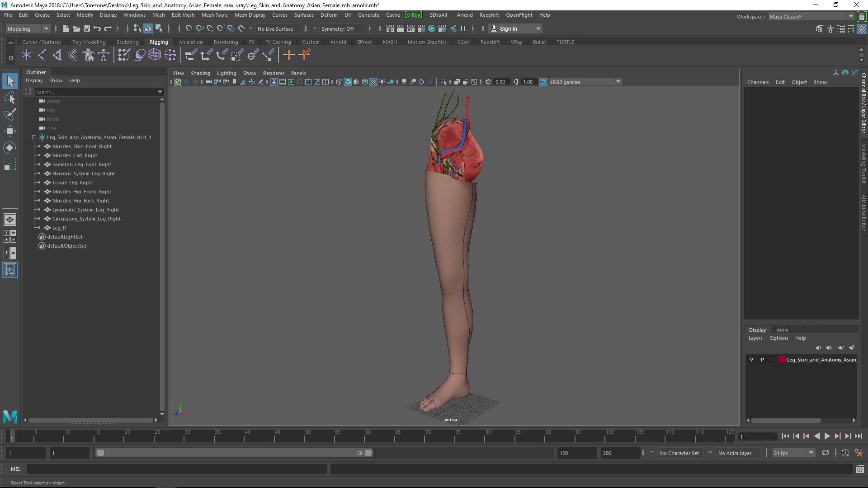
Task: Click the Save Scene toolbar icon
Action: tap(87, 28)
